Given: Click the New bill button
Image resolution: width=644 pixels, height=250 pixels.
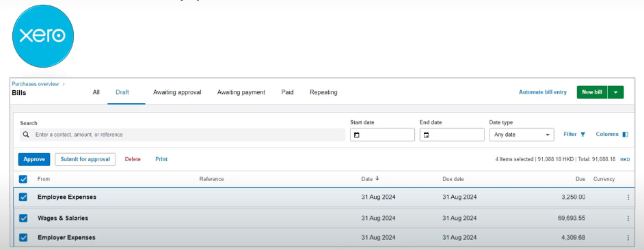Looking at the screenshot, I should 592,92.
